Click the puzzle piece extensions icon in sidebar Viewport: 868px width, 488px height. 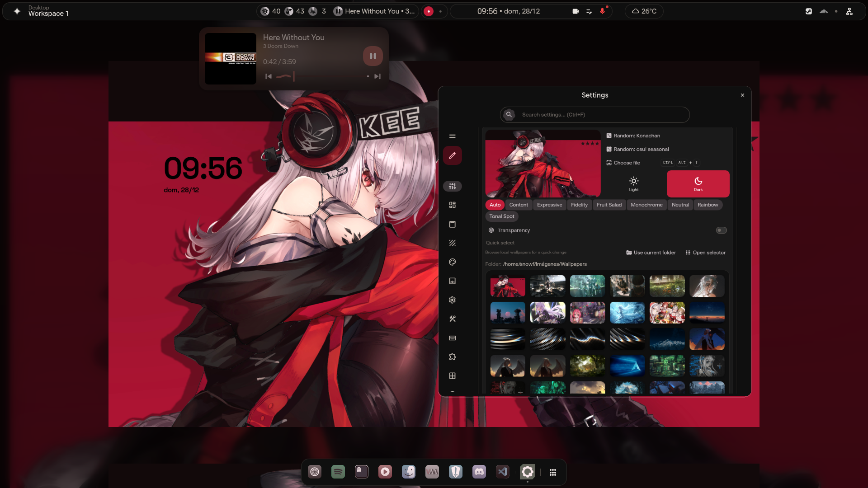point(453,357)
